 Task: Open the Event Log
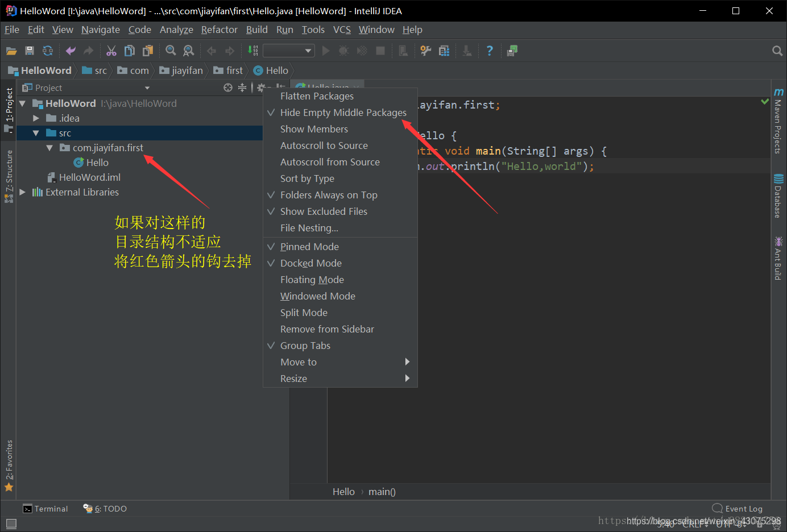click(738, 509)
